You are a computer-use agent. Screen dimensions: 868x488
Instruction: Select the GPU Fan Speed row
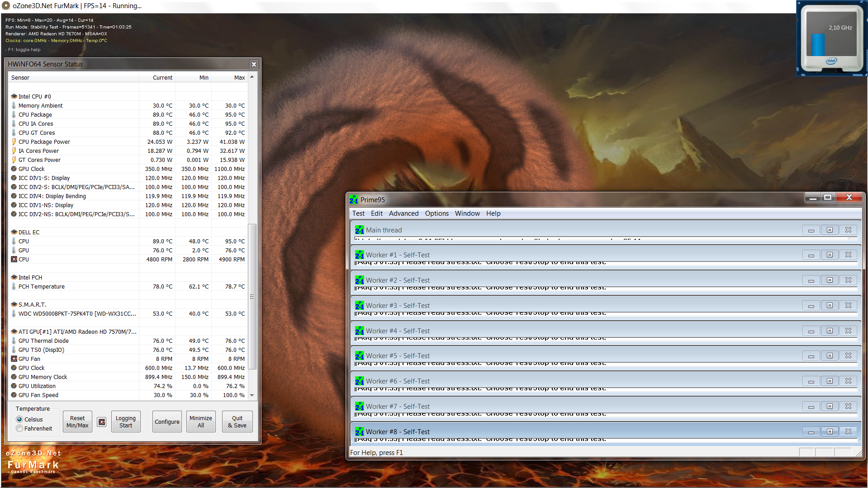click(x=128, y=395)
